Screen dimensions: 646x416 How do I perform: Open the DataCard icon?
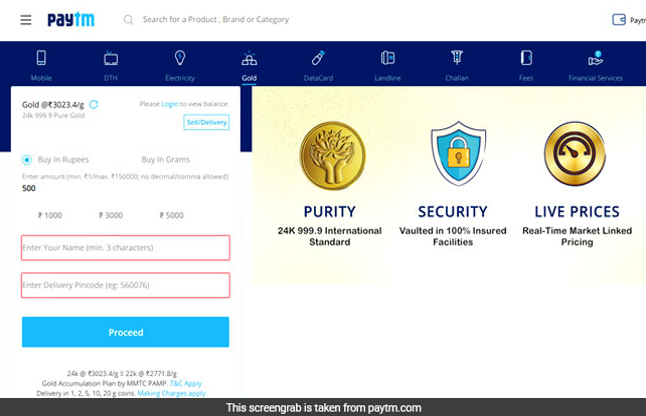(x=318, y=59)
